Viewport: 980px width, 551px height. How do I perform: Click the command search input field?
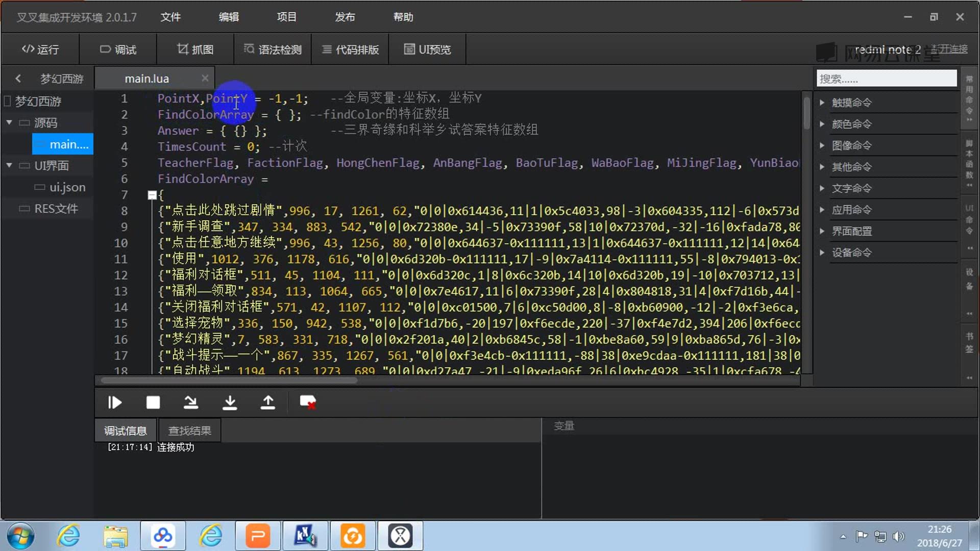tap(887, 79)
